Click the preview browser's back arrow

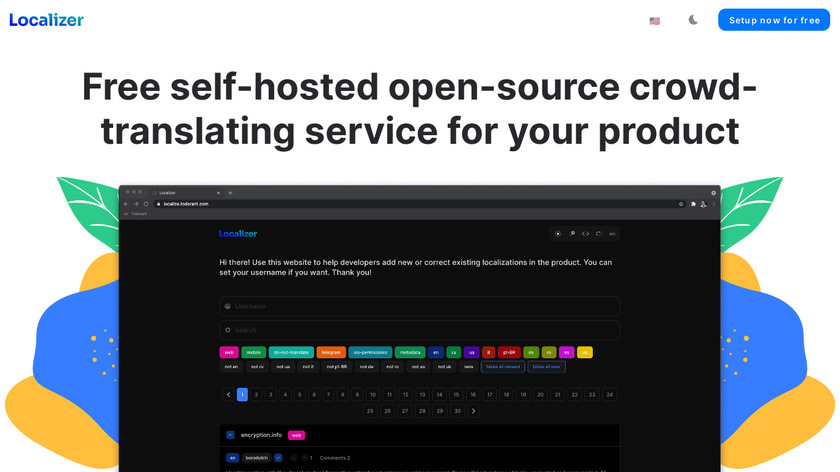(126, 204)
